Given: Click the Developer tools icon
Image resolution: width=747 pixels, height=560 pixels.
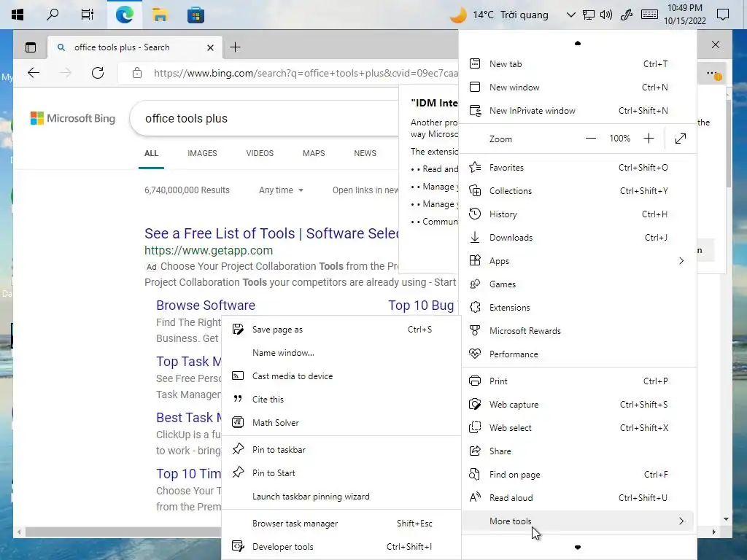Looking at the screenshot, I should (238, 546).
